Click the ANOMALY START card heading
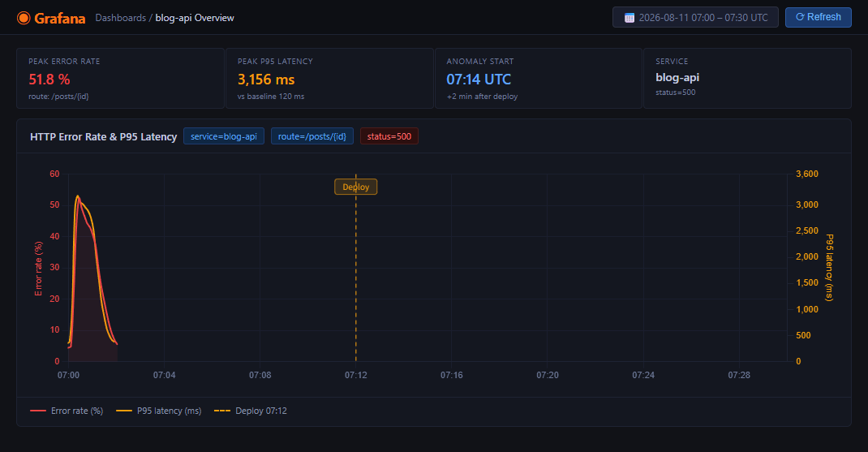868x452 pixels. point(480,62)
